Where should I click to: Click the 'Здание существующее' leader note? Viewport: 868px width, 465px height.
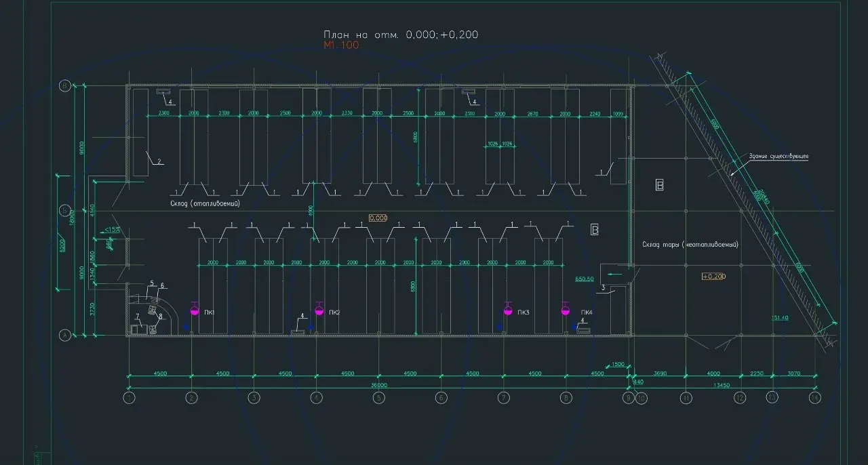[x=778, y=157]
